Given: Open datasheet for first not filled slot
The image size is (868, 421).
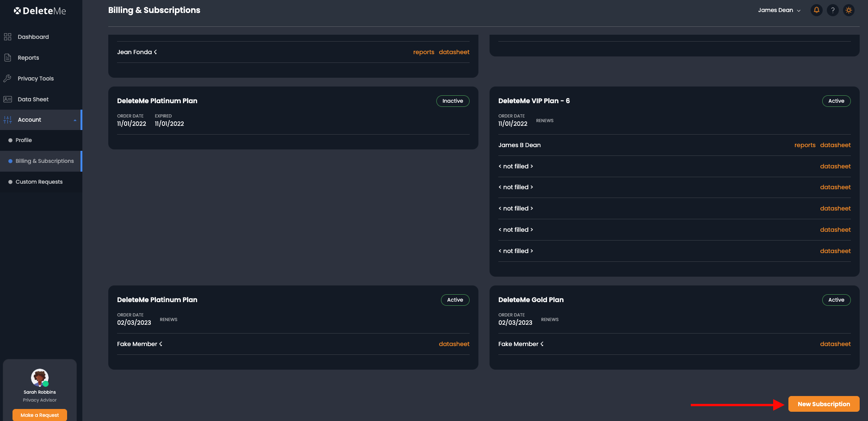Looking at the screenshot, I should (835, 166).
